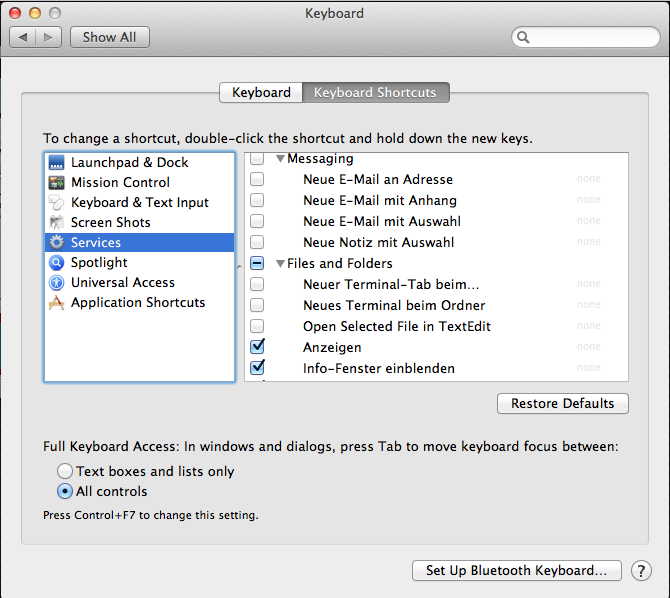
Task: Click the Application Shortcuts icon
Action: pos(56,303)
